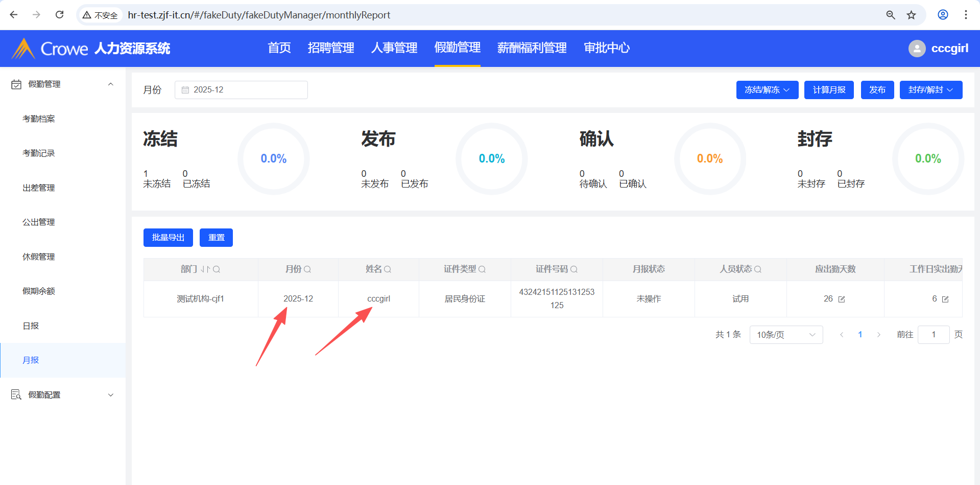Click the ID number 43242151125131253125 cell

click(x=557, y=299)
